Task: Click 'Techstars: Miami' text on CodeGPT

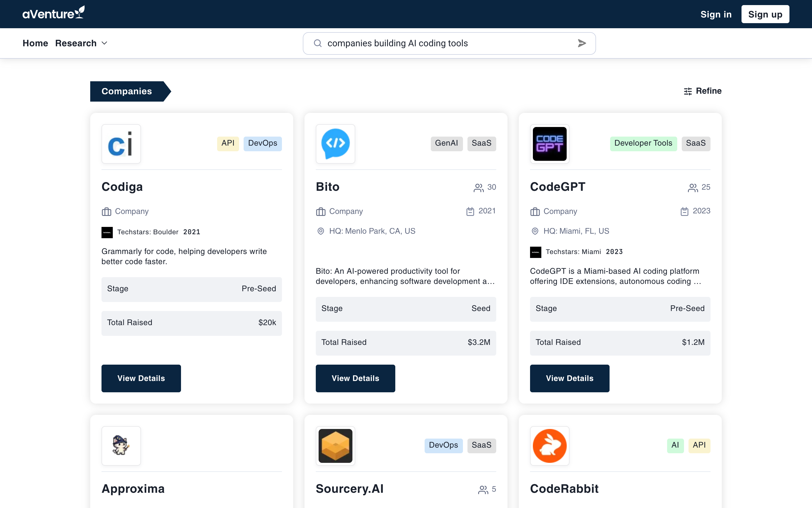Action: pos(573,252)
